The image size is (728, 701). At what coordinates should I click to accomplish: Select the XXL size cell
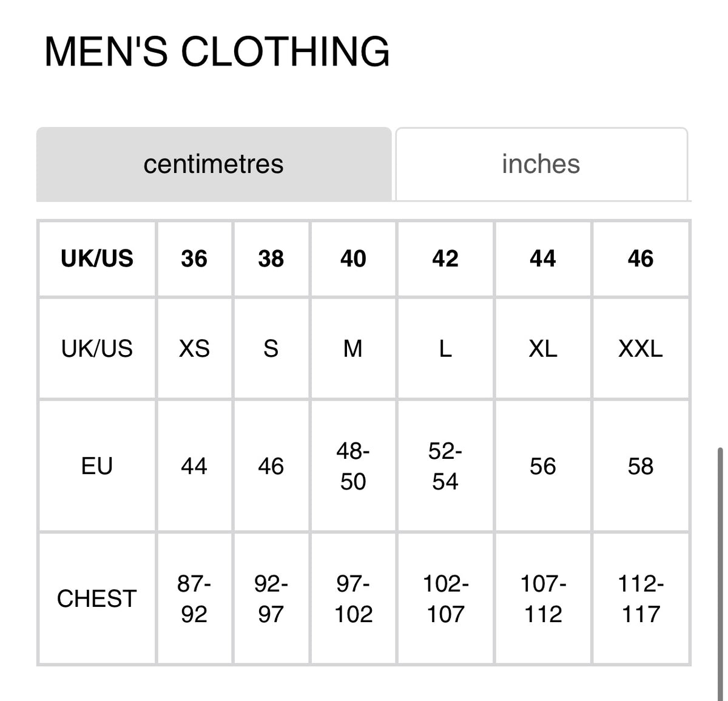(641, 349)
